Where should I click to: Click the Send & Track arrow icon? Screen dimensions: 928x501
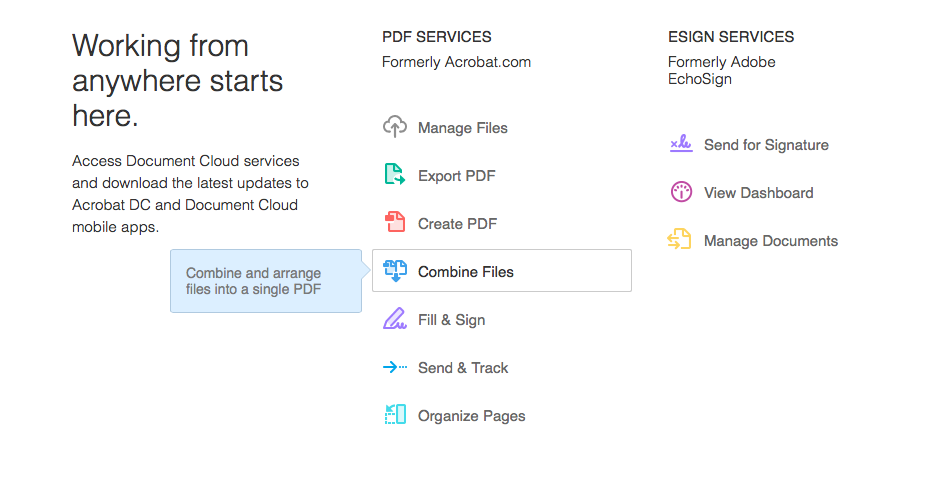pos(395,367)
